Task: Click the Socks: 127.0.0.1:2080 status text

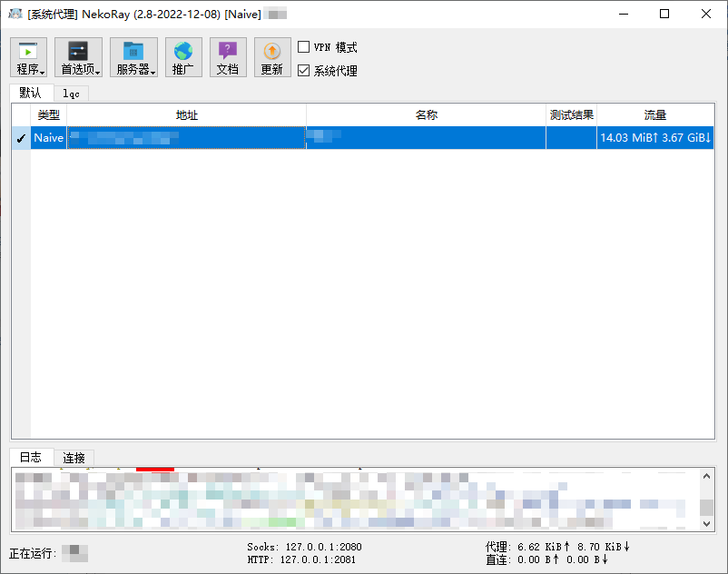Action: (304, 547)
